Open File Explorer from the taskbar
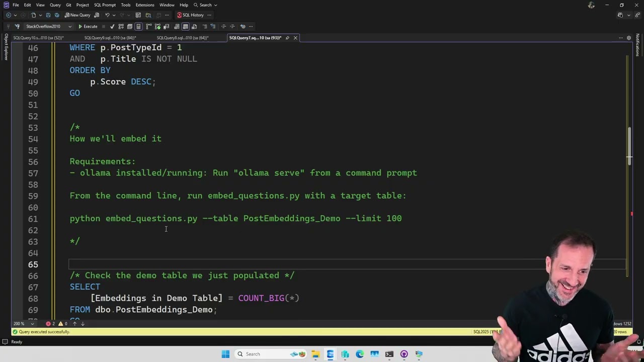The image size is (644, 362). tap(315, 354)
